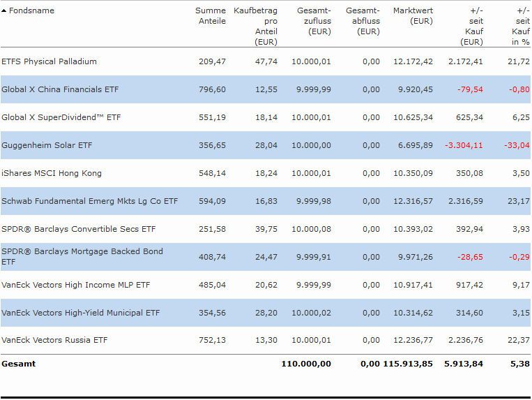532x400 pixels.
Task: Click the sort arrow beside Fondsname
Action: click(x=3, y=11)
